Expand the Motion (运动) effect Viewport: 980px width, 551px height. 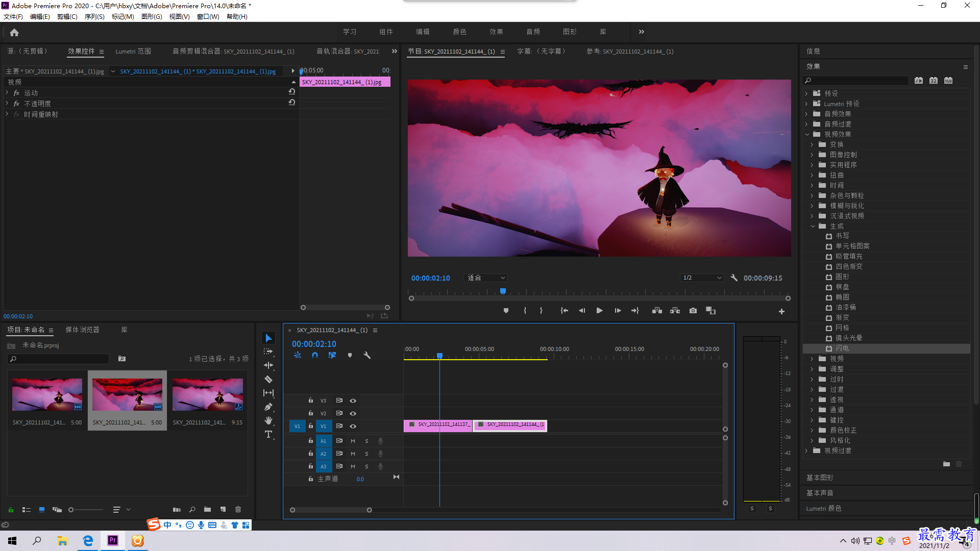pos(7,93)
